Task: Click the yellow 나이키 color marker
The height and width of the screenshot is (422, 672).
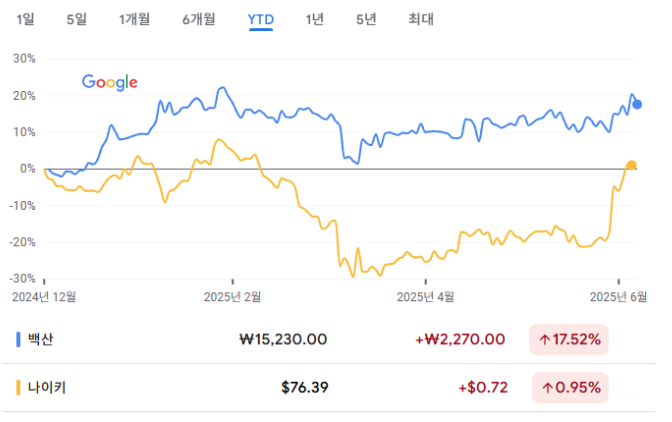Action: [18, 387]
